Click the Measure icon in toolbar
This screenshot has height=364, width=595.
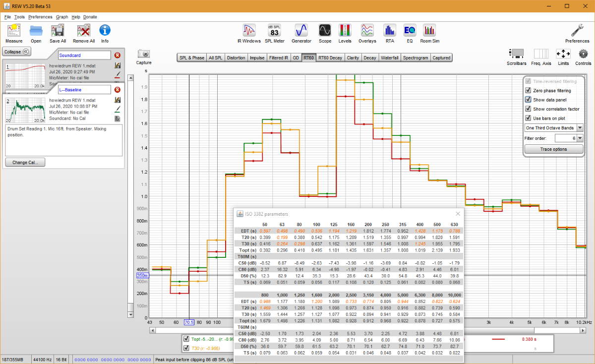(14, 33)
